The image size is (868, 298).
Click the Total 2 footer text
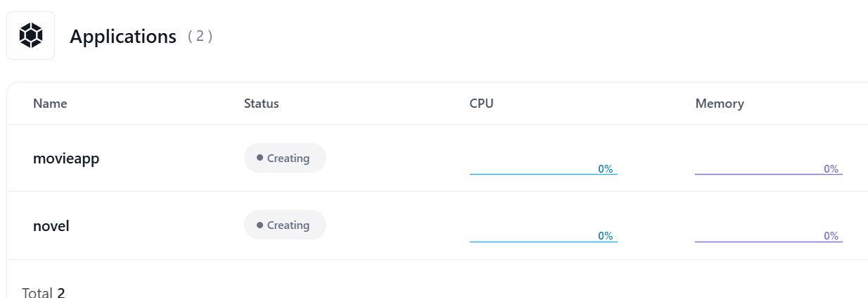(x=44, y=292)
